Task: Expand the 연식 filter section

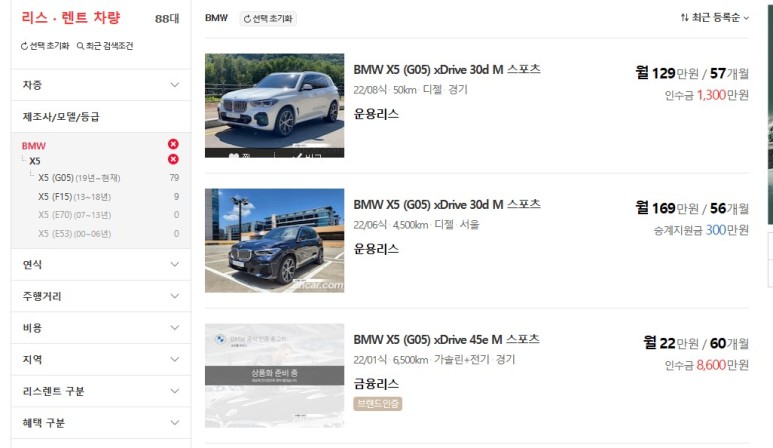Action: click(101, 265)
